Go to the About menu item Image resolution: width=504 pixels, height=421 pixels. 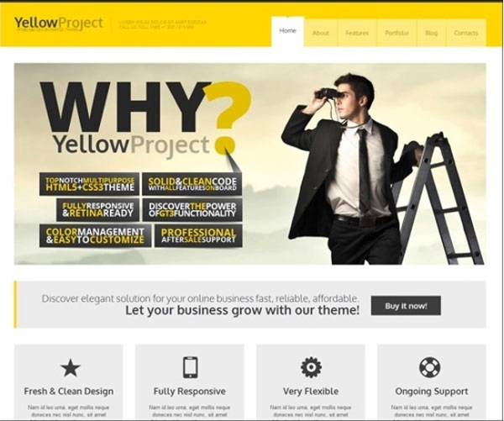321,33
